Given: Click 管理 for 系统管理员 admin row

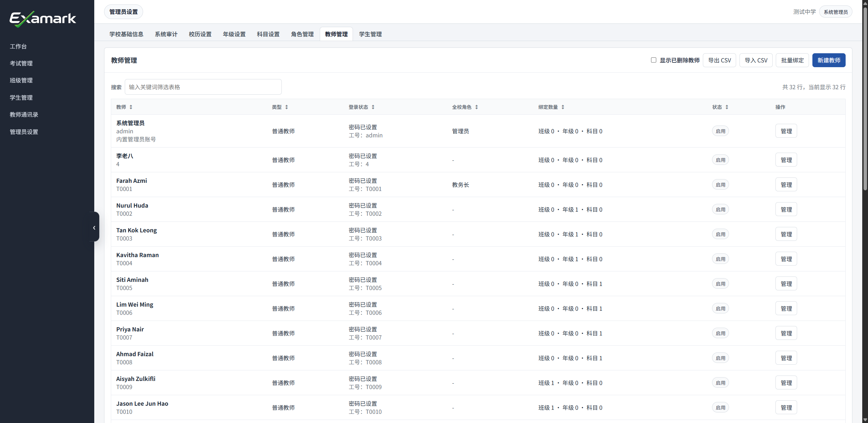Looking at the screenshot, I should click(786, 131).
